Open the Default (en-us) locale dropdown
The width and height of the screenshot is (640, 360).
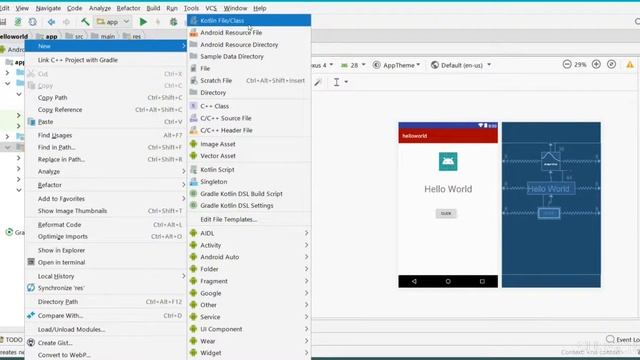pyautogui.click(x=461, y=65)
